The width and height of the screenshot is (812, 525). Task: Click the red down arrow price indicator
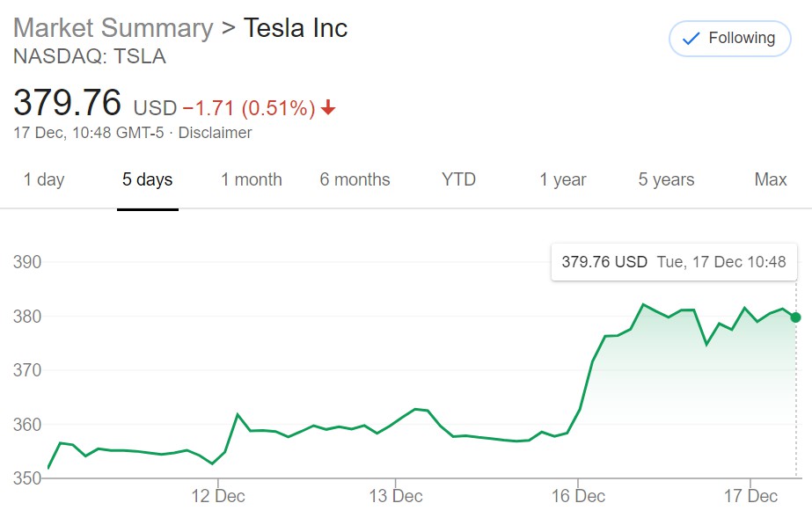328,107
